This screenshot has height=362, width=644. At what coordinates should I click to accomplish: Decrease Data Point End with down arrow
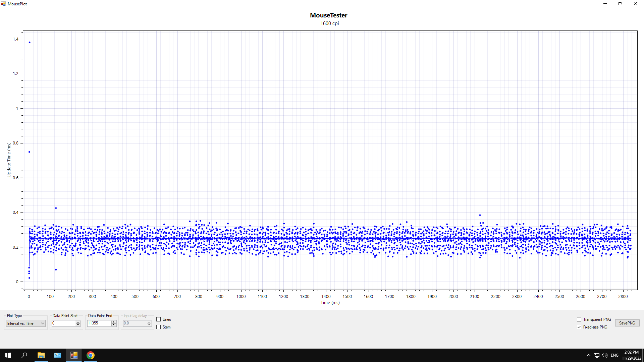click(x=114, y=325)
